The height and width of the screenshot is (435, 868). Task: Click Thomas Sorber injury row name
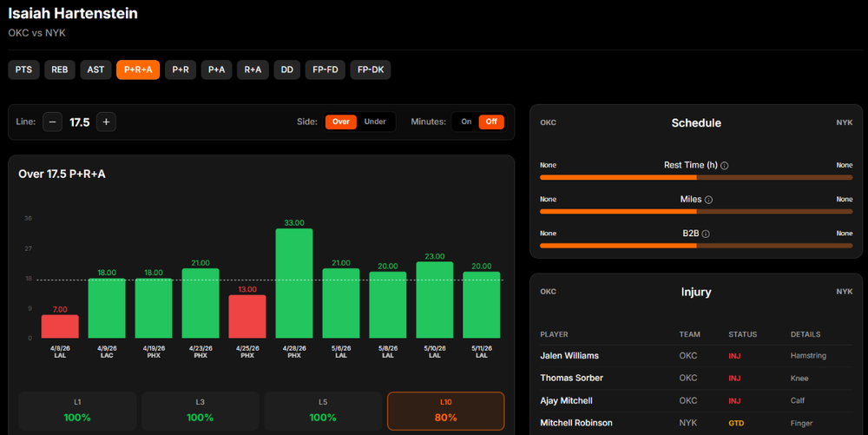click(571, 378)
